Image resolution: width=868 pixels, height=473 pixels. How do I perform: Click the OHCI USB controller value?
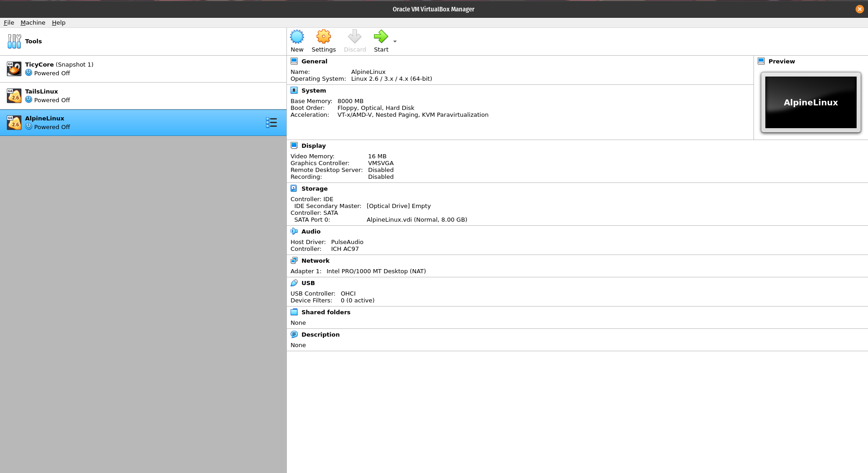click(348, 293)
